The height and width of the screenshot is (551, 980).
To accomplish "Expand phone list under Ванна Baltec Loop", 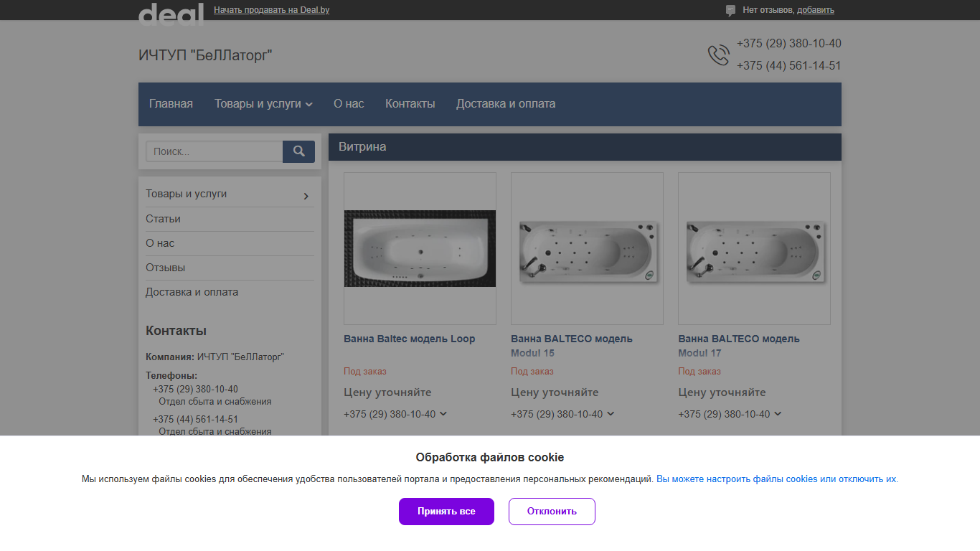I will tap(443, 414).
